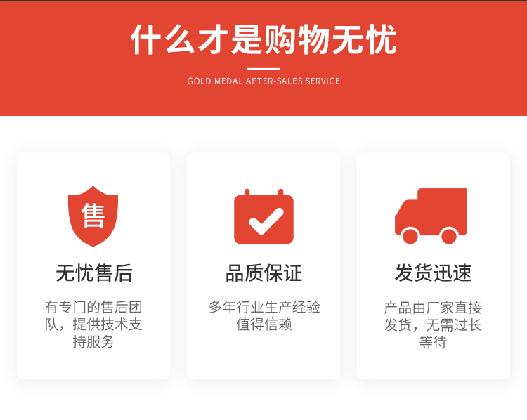This screenshot has height=420, width=527.
Task: Open the 无忧售后 card
Action: tap(93, 266)
